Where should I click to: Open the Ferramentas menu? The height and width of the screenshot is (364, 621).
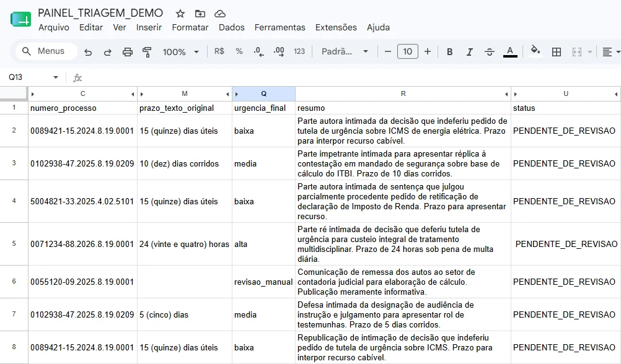[x=280, y=27]
